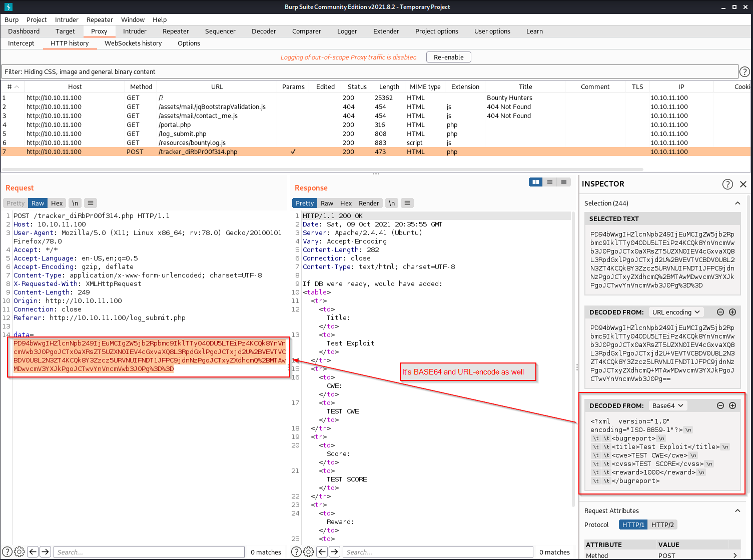This screenshot has width=753, height=560.
Task: Switch to side-by-side request/response layout
Action: click(536, 182)
